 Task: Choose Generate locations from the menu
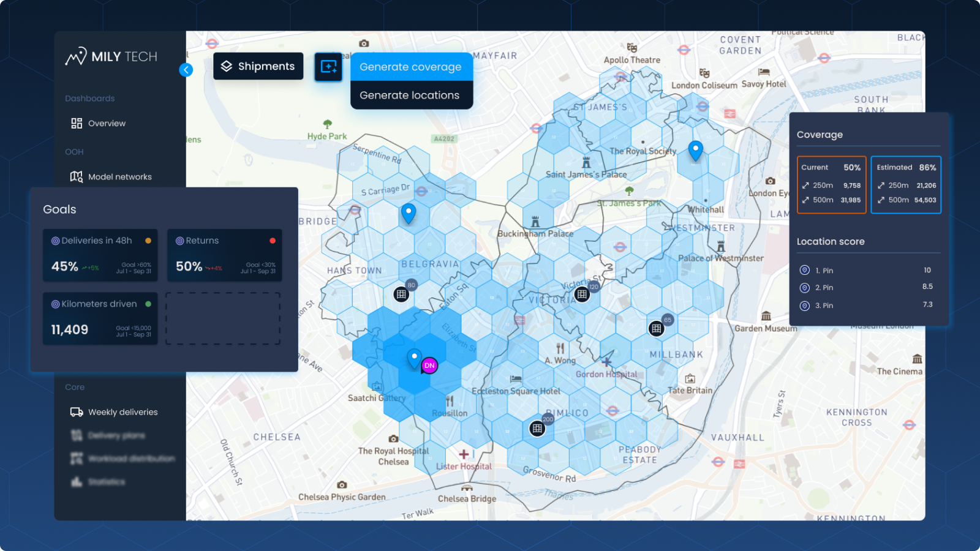pos(412,95)
